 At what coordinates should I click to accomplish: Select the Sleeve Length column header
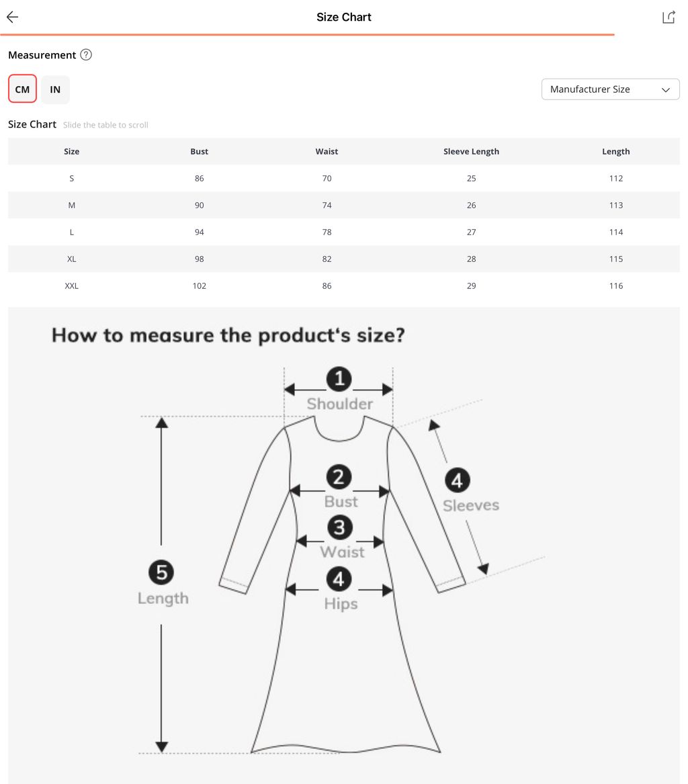(x=471, y=152)
